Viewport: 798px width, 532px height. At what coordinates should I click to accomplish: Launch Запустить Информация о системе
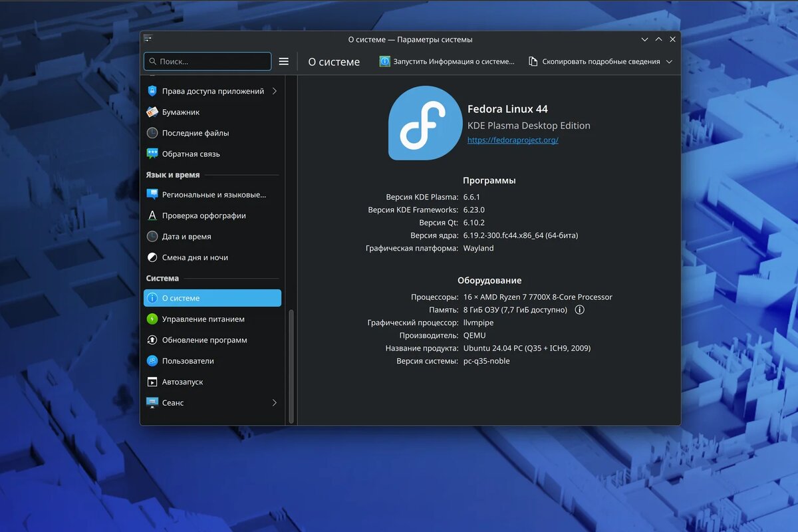pos(446,61)
